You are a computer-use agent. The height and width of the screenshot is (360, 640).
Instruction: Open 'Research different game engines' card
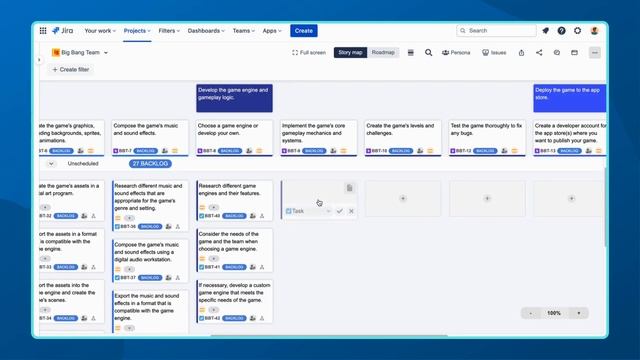pyautogui.click(x=234, y=200)
